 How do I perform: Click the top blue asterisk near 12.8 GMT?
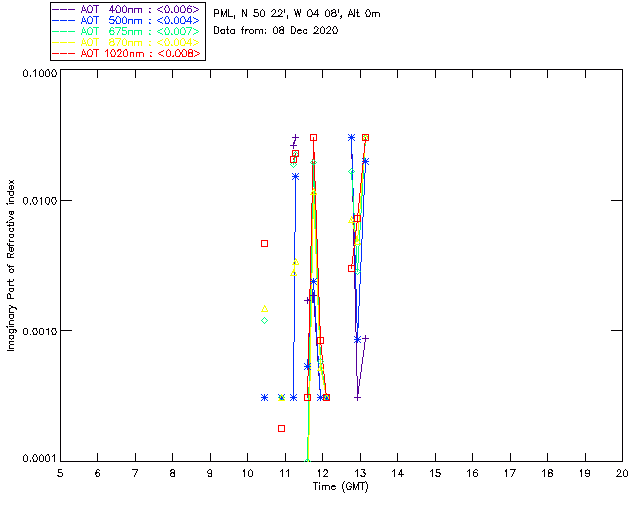(351, 138)
